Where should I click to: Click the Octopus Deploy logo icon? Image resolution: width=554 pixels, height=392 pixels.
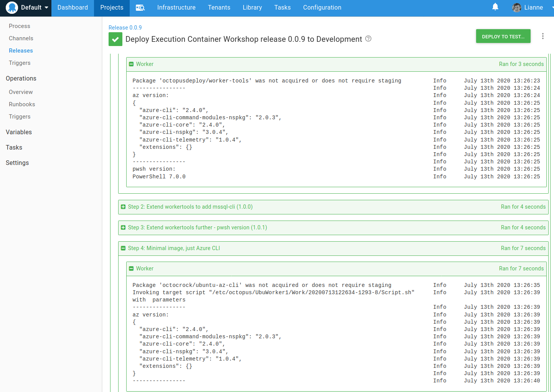(x=12, y=8)
